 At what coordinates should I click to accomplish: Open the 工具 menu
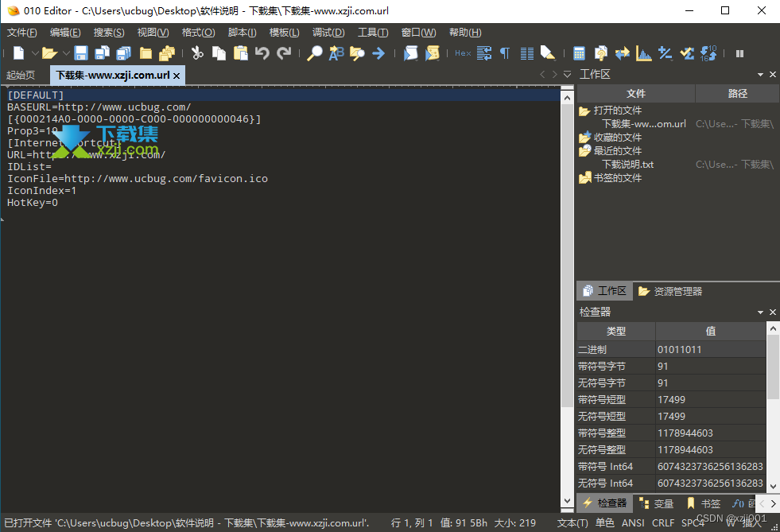point(374,33)
